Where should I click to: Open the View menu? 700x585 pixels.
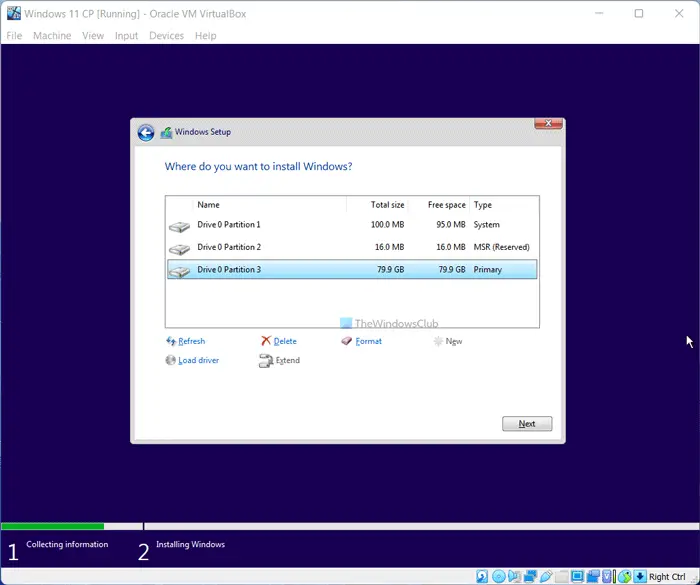93,36
